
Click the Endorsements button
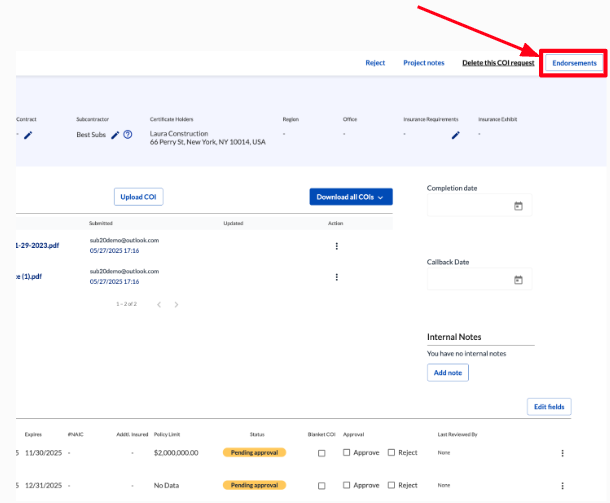coord(574,63)
